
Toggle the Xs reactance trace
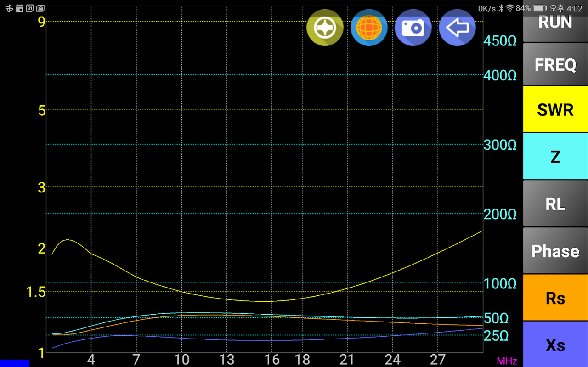pyautogui.click(x=555, y=344)
